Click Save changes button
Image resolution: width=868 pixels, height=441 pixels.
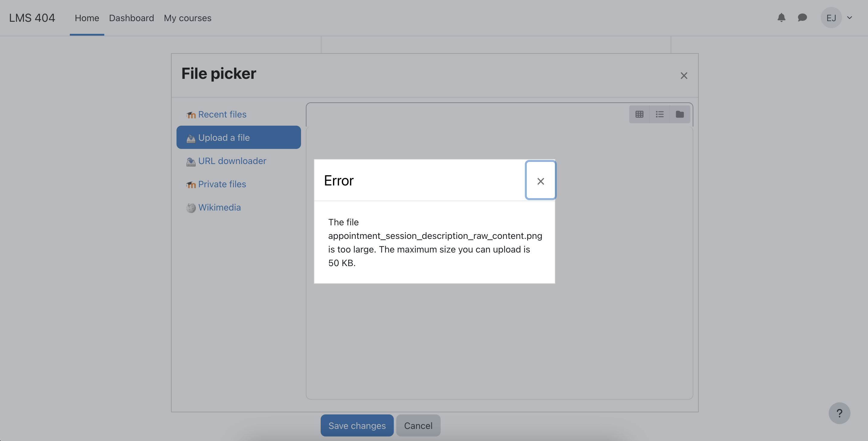(x=357, y=426)
